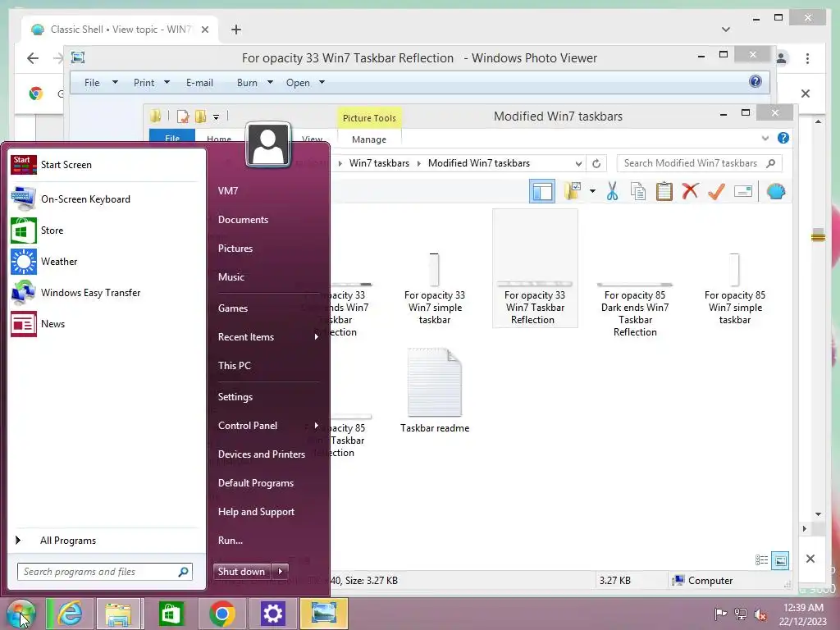This screenshot has height=630, width=840.
Task: Expand the Control Panel submenu arrow
Action: (x=316, y=426)
